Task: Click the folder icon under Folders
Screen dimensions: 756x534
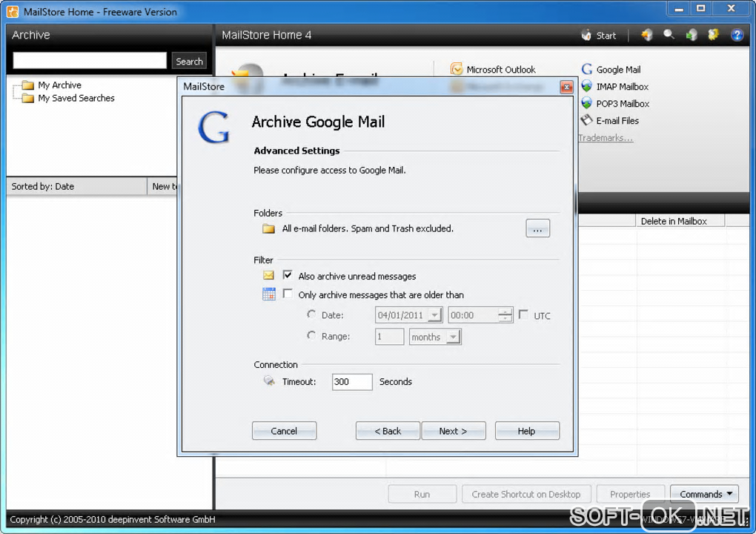Action: pos(268,228)
